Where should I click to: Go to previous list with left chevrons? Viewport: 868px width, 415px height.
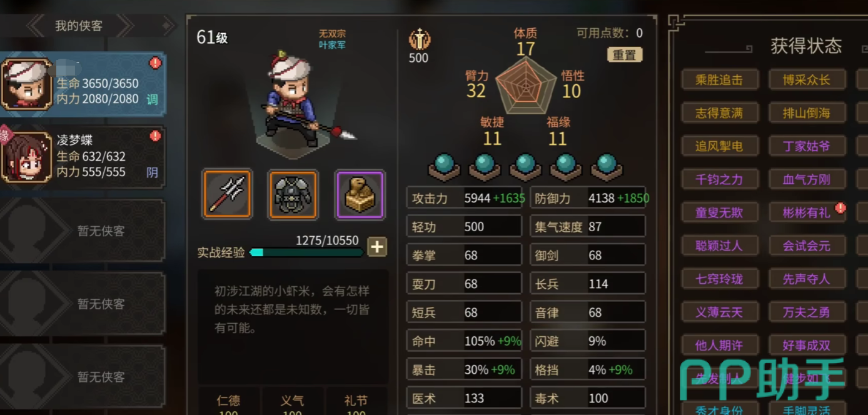click(x=36, y=26)
